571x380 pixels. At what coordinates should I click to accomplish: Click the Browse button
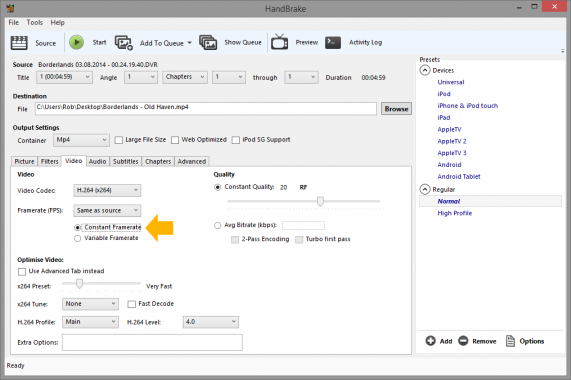[396, 109]
